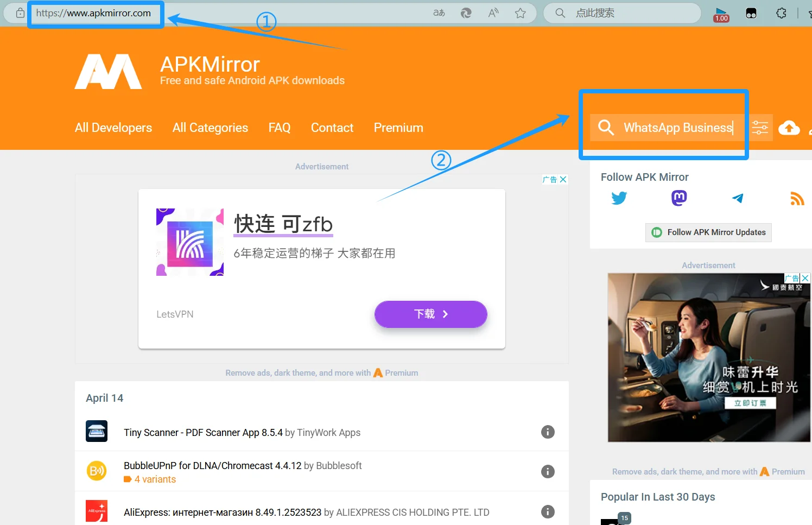
Task: Click the upload APK cloud icon
Action: coord(789,128)
